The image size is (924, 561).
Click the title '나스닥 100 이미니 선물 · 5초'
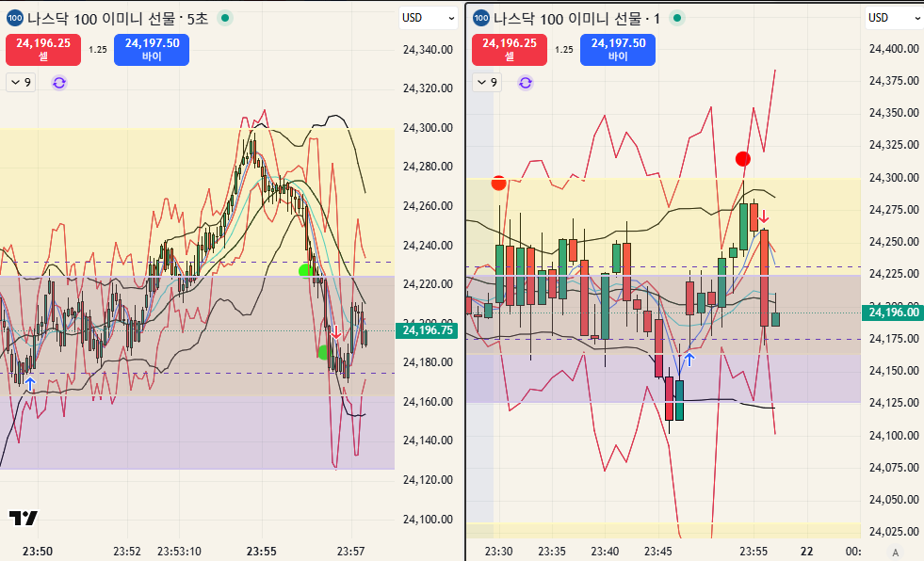tap(118, 19)
